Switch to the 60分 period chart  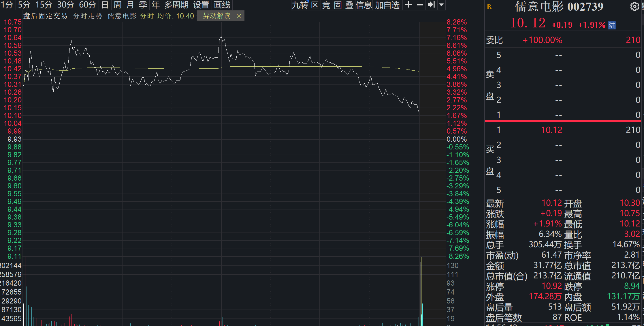pyautogui.click(x=88, y=5)
